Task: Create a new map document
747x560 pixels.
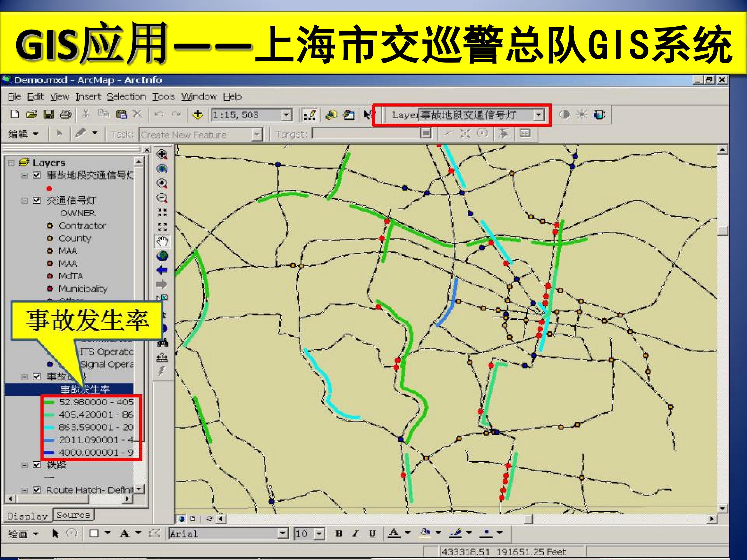Action: click(15, 114)
